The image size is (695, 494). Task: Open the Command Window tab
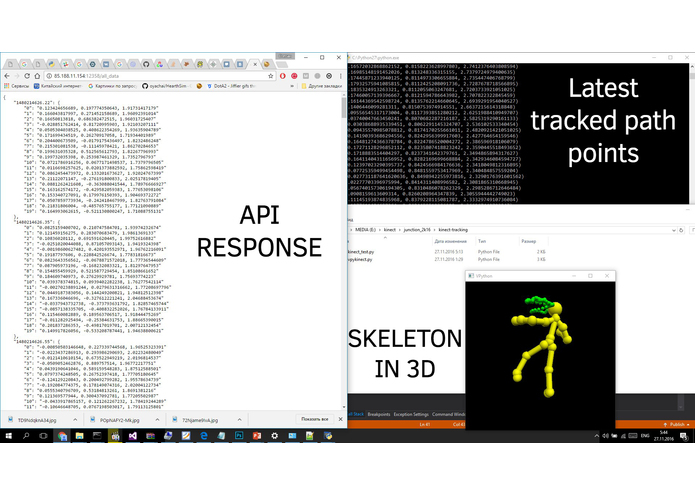point(449,414)
